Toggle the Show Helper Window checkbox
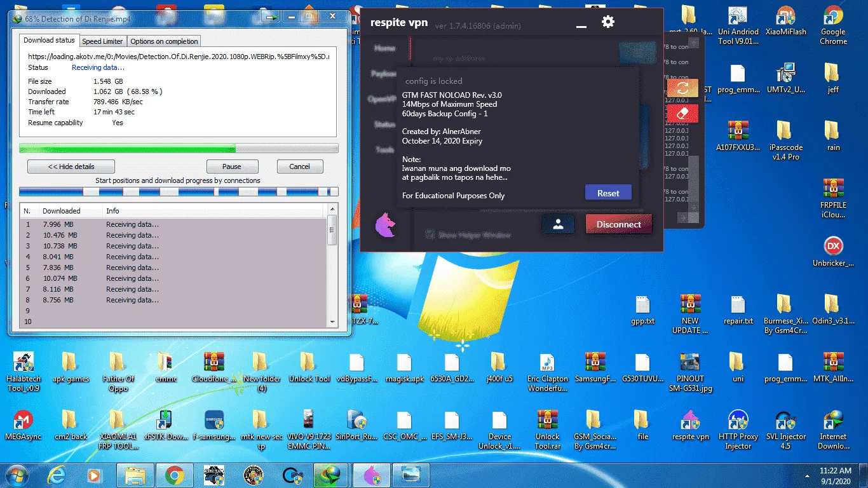The width and height of the screenshot is (868, 488). pyautogui.click(x=430, y=234)
